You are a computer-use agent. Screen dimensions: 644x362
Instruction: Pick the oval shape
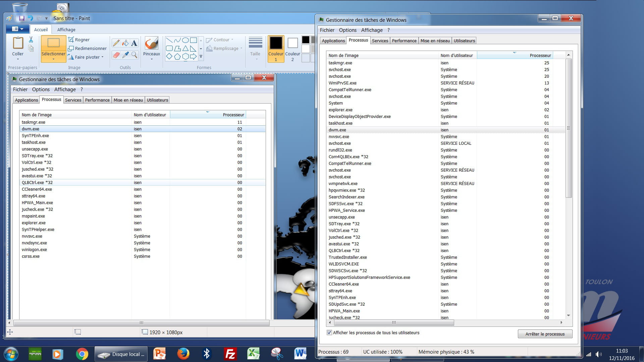tap(185, 40)
